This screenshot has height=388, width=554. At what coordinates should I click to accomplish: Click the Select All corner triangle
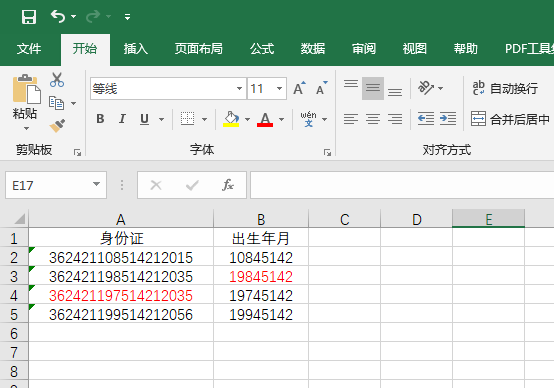pos(20,219)
